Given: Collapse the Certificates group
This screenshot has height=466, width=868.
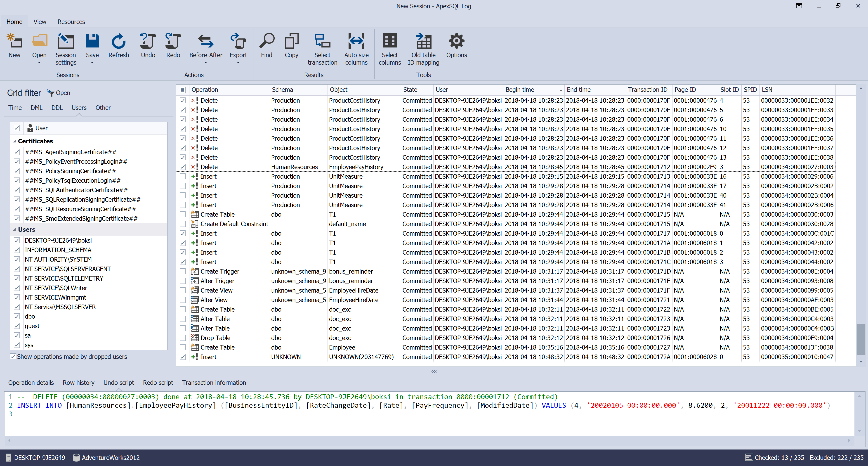Looking at the screenshot, I should (x=14, y=141).
